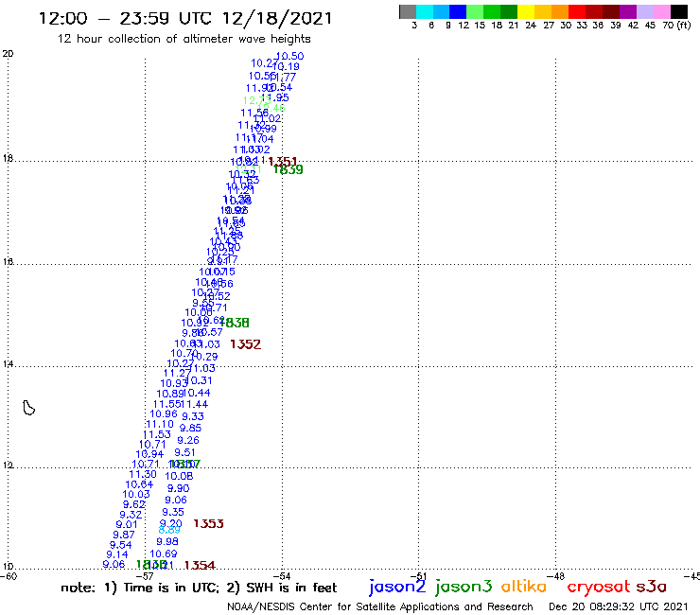Click the 'NOAA/NESDIS Center for Satellite Applications and Research' credit
Screen dimensions: 700x615
tap(380, 606)
